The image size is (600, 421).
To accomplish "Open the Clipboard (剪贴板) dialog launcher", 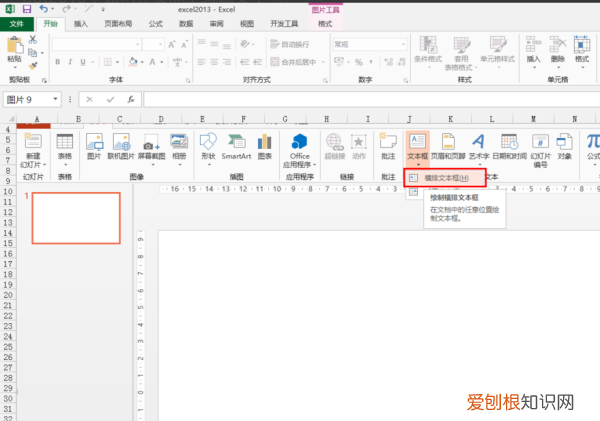I will pyautogui.click(x=44, y=80).
